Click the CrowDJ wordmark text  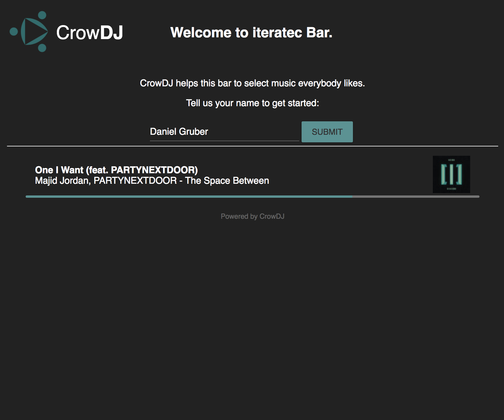click(90, 32)
